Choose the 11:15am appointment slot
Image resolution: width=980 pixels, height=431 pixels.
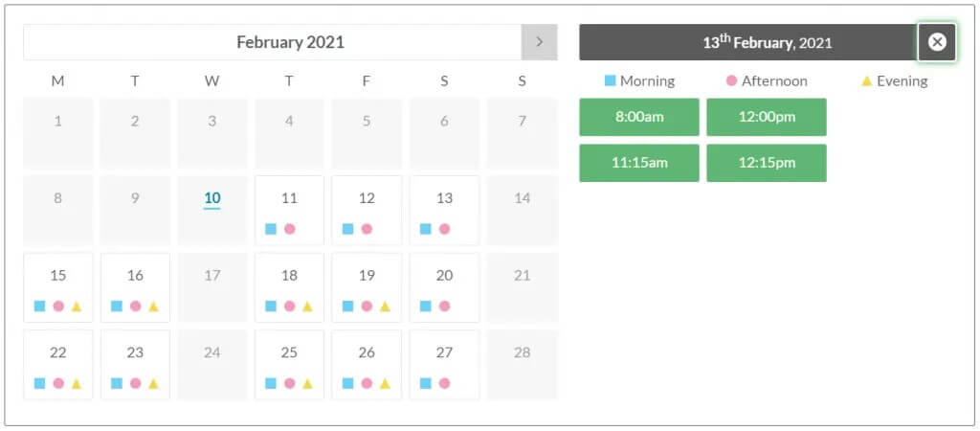(639, 163)
